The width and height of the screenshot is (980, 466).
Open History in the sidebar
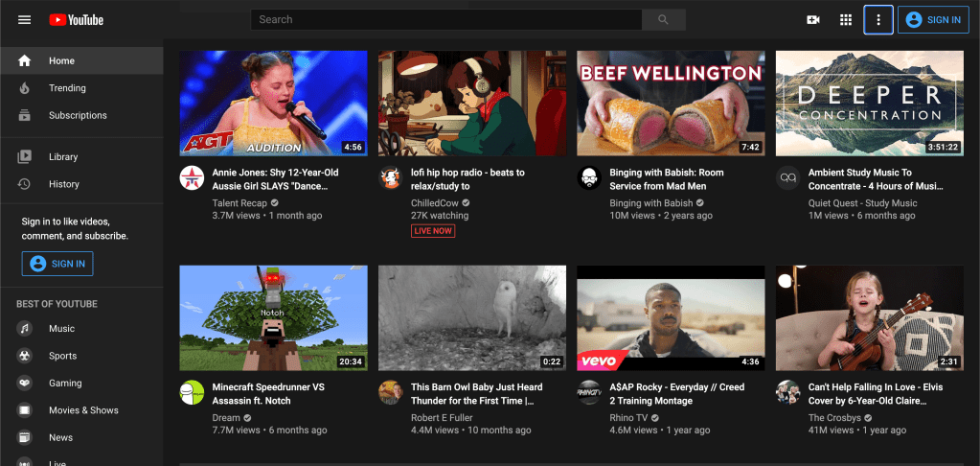point(63,184)
